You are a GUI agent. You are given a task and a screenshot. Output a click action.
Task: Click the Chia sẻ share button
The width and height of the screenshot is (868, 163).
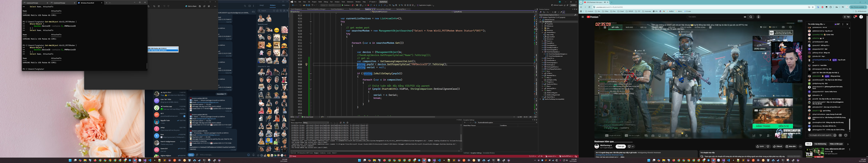click(x=778, y=146)
